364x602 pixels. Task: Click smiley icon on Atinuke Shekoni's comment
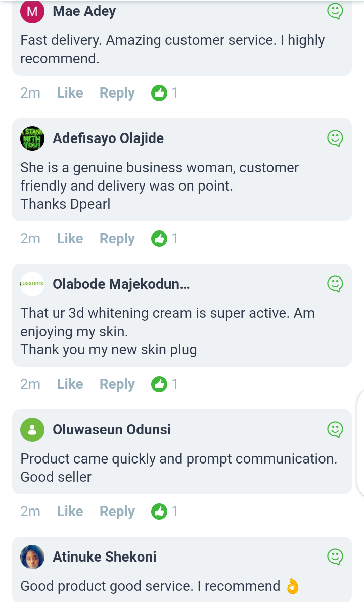pos(335,557)
